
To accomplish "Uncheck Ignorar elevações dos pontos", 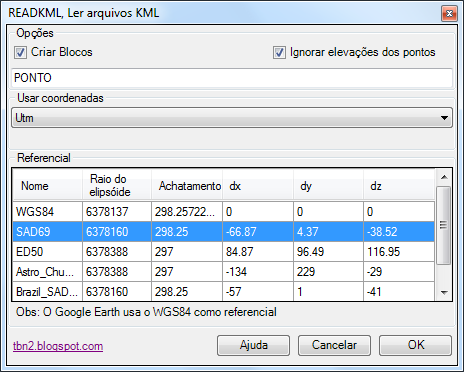I will tap(279, 52).
